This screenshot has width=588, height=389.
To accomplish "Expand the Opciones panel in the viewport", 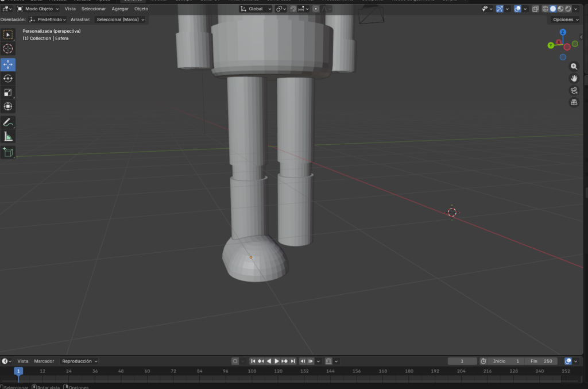I will pos(564,19).
